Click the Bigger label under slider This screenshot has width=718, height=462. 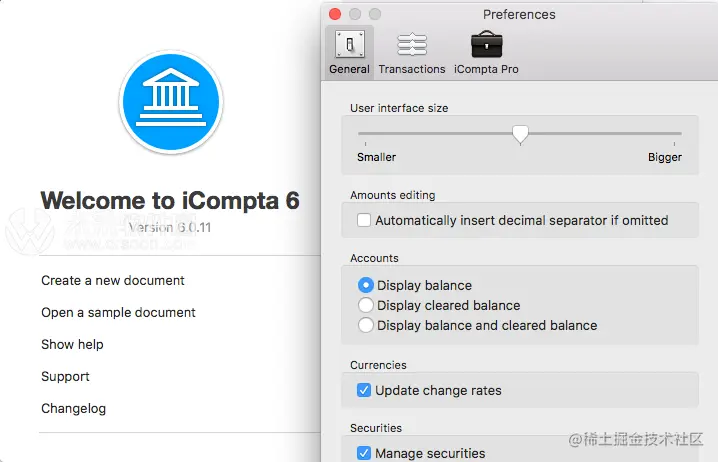pos(665,157)
